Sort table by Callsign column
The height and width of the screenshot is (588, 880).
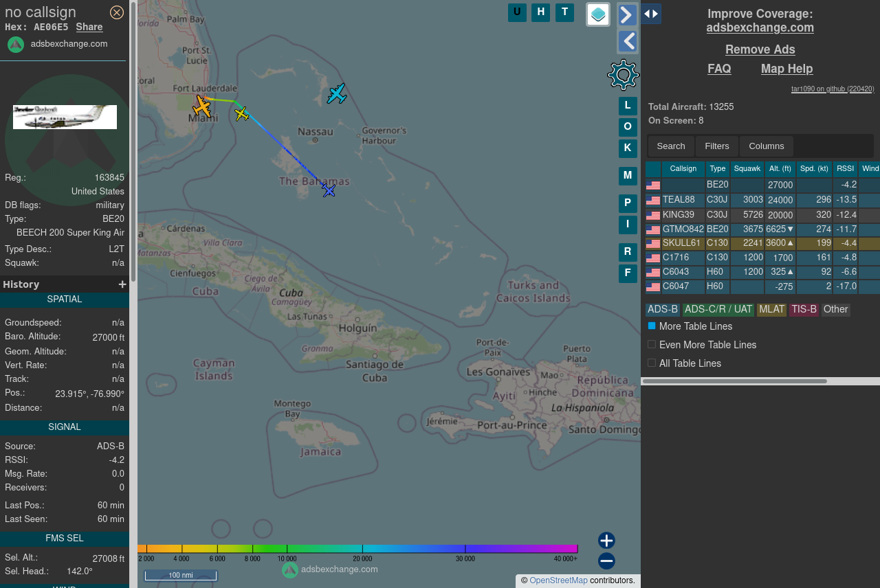(x=683, y=169)
